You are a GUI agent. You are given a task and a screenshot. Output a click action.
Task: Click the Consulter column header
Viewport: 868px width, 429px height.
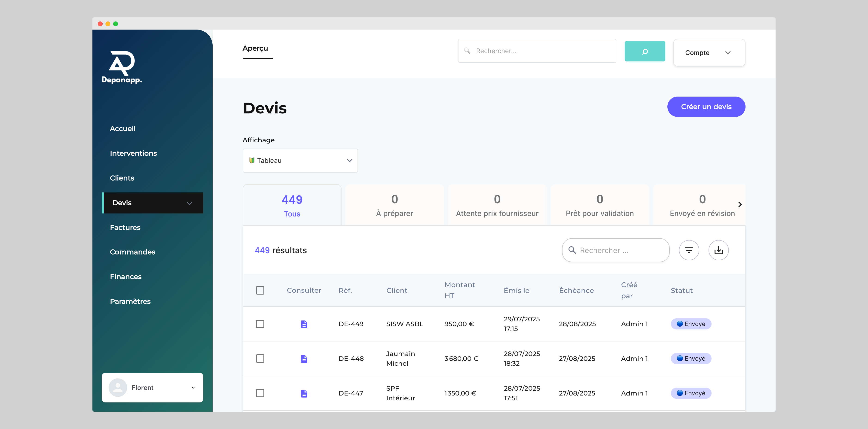[x=304, y=290]
